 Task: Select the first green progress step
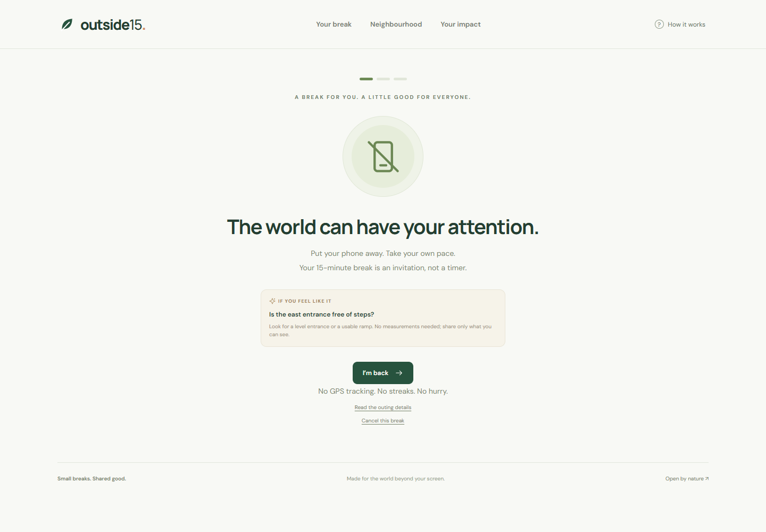point(366,79)
